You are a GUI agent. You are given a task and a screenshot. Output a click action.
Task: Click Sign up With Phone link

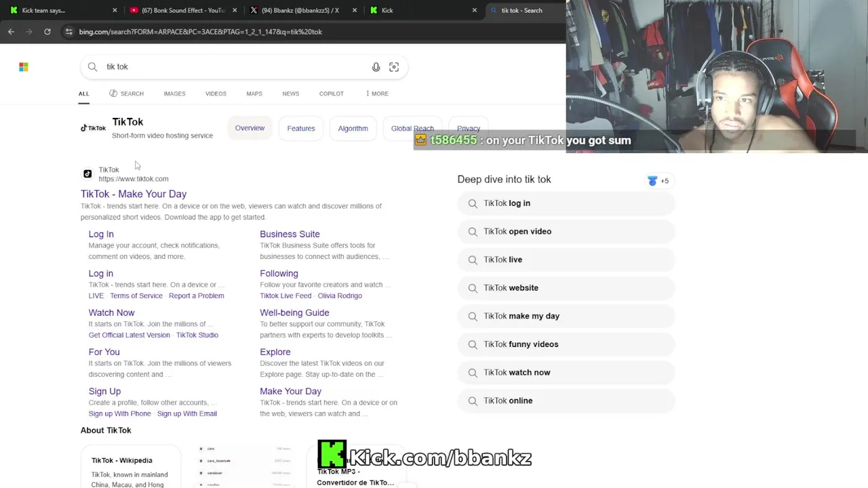(119, 413)
